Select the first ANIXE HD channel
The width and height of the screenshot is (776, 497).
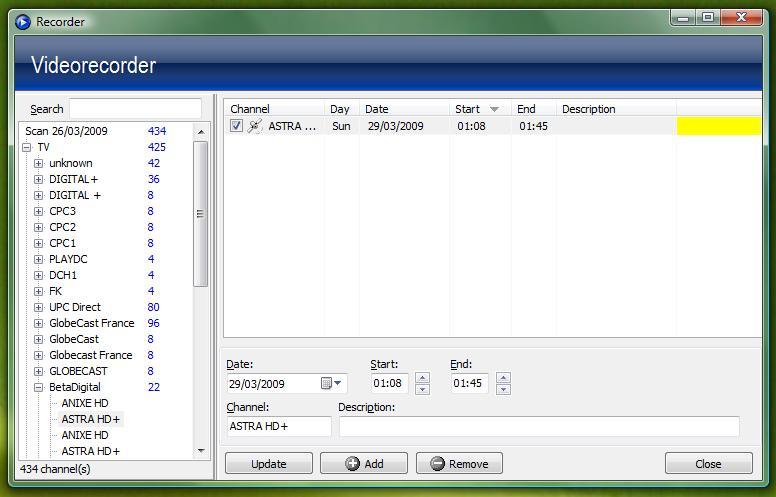pos(85,403)
